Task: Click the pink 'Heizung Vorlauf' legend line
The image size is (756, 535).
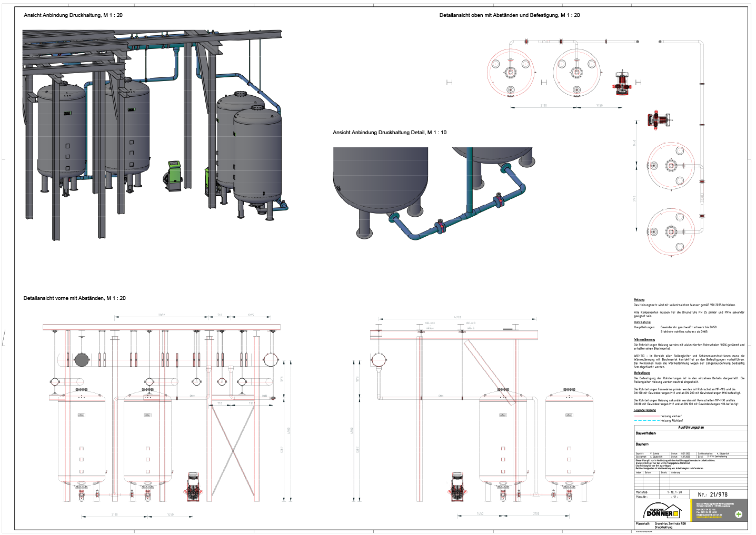Action: pyautogui.click(x=646, y=416)
